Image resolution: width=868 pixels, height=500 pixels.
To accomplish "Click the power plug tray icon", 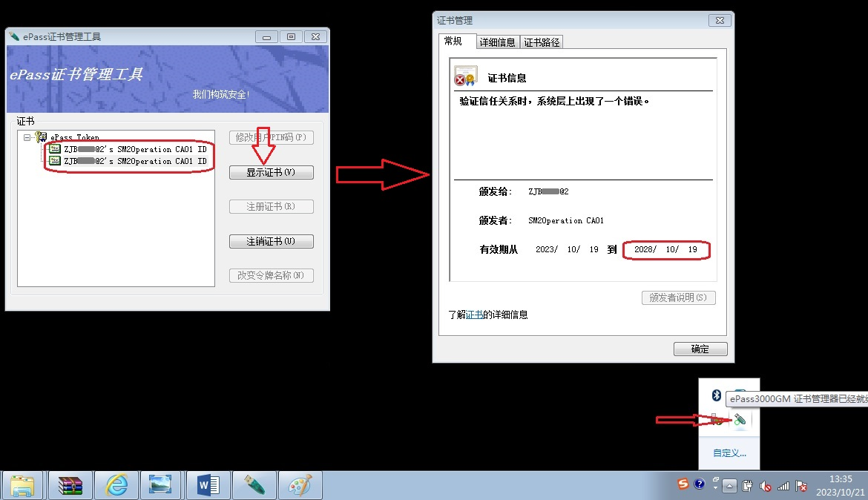I will [x=747, y=486].
